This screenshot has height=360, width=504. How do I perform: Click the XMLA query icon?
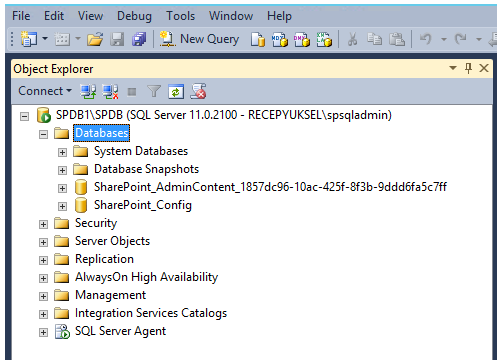(x=324, y=39)
